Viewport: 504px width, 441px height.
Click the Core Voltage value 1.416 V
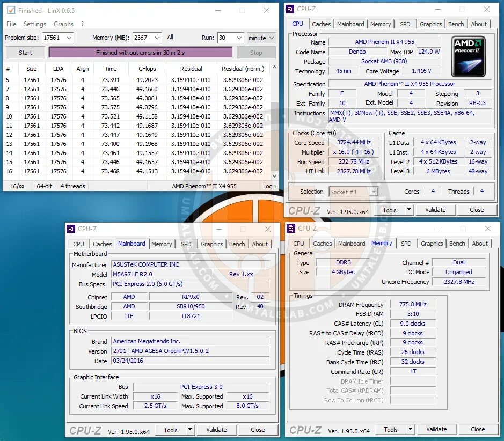(421, 71)
